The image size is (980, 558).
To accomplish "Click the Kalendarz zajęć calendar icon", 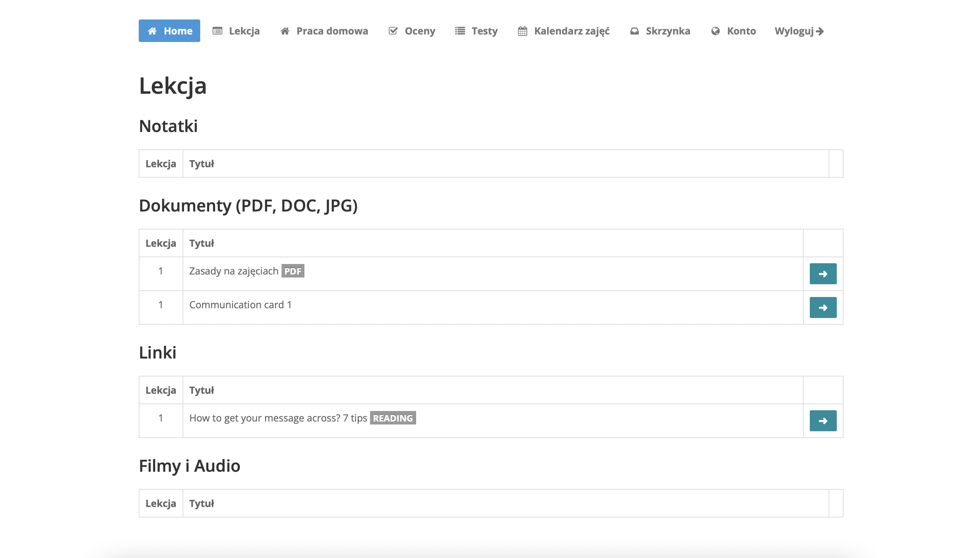I will coord(522,31).
